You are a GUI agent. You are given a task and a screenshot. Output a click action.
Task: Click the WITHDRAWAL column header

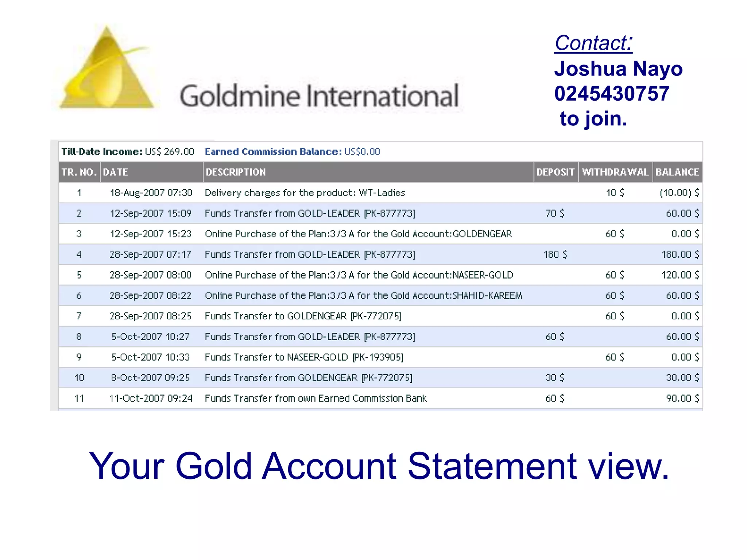pyautogui.click(x=615, y=172)
